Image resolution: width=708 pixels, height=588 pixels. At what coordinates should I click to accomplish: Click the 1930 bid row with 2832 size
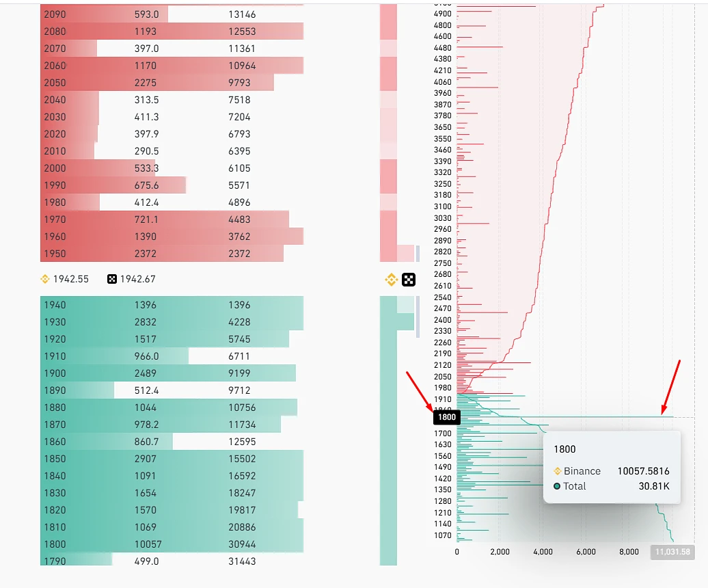[x=171, y=322]
